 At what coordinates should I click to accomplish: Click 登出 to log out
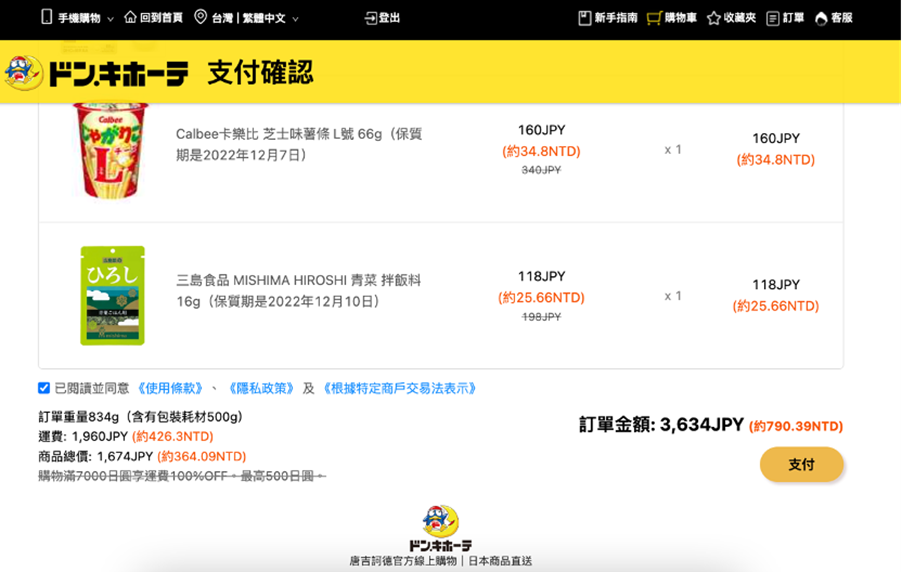(x=389, y=18)
